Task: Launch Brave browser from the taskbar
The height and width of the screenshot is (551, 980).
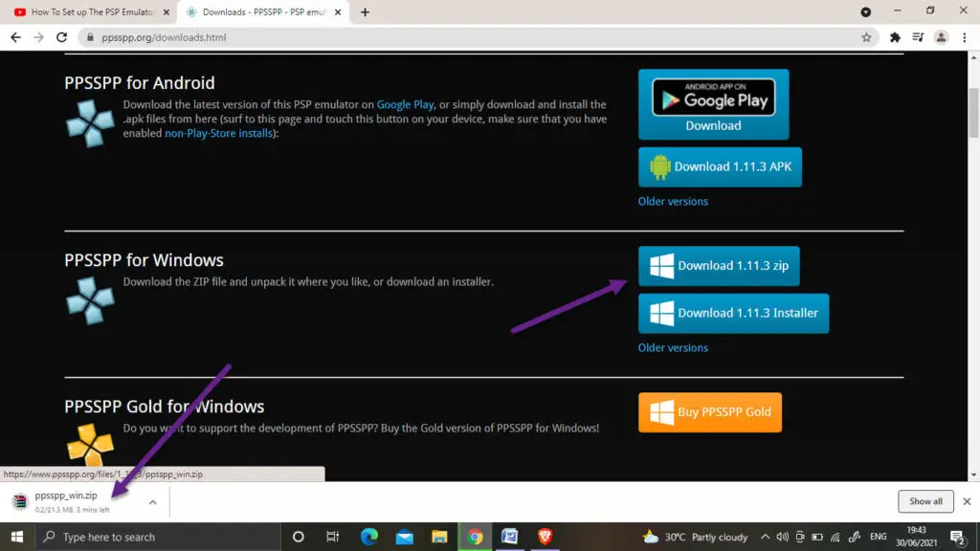Action: pos(545,537)
